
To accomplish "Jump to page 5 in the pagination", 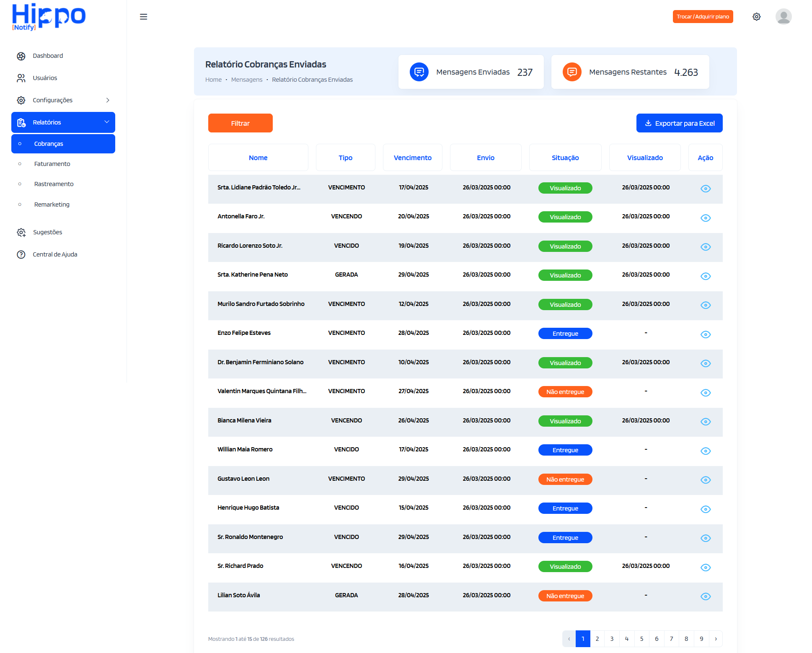I will point(642,639).
